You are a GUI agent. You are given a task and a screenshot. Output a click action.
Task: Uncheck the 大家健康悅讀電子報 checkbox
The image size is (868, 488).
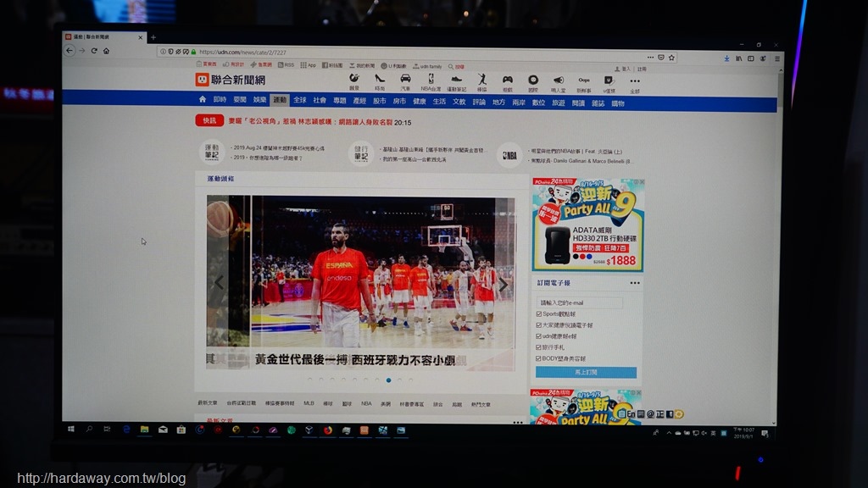[538, 324]
